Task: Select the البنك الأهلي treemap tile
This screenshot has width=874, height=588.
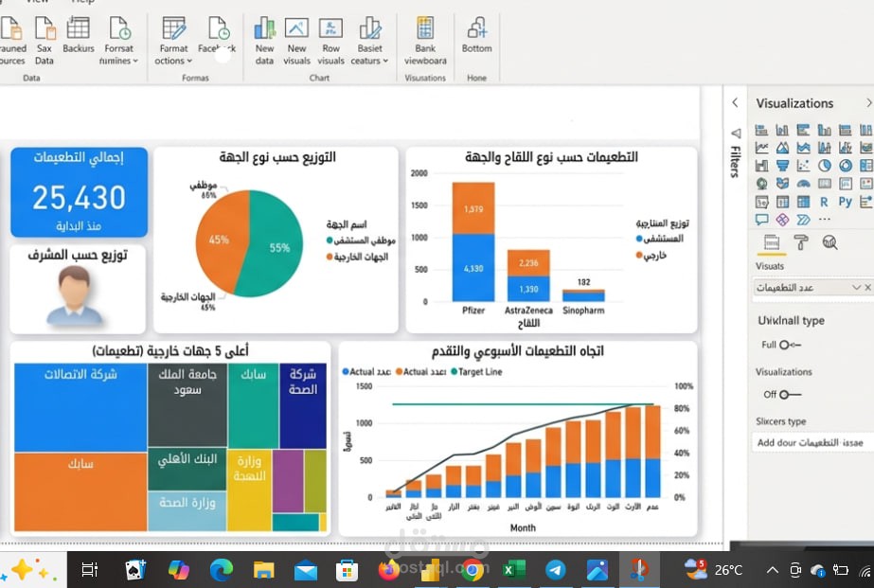Action: click(187, 469)
